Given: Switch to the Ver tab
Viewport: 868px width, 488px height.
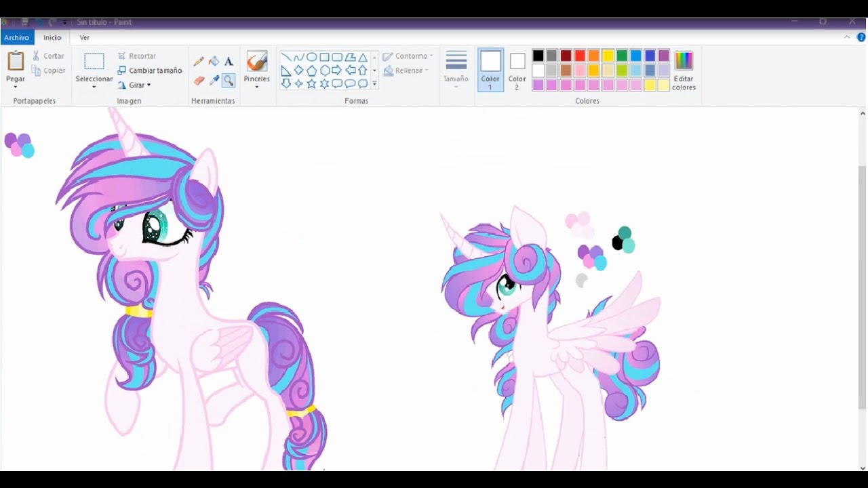Looking at the screenshot, I should coord(85,38).
